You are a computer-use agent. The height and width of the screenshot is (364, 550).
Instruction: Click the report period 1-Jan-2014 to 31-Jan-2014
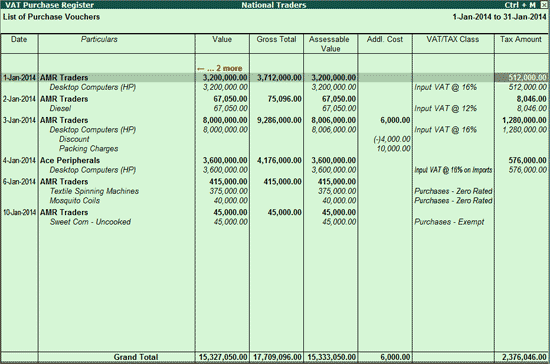[499, 17]
